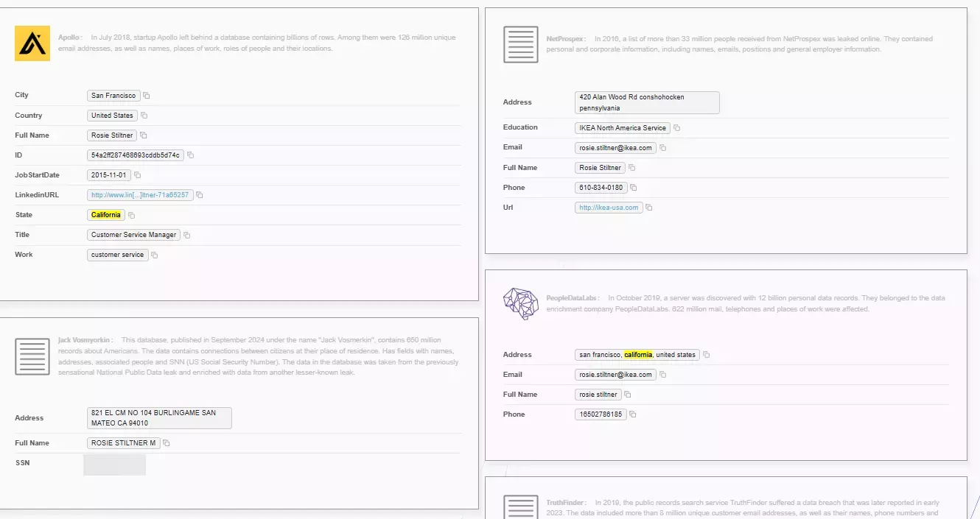Click the yellow Apollo logo

tap(32, 43)
